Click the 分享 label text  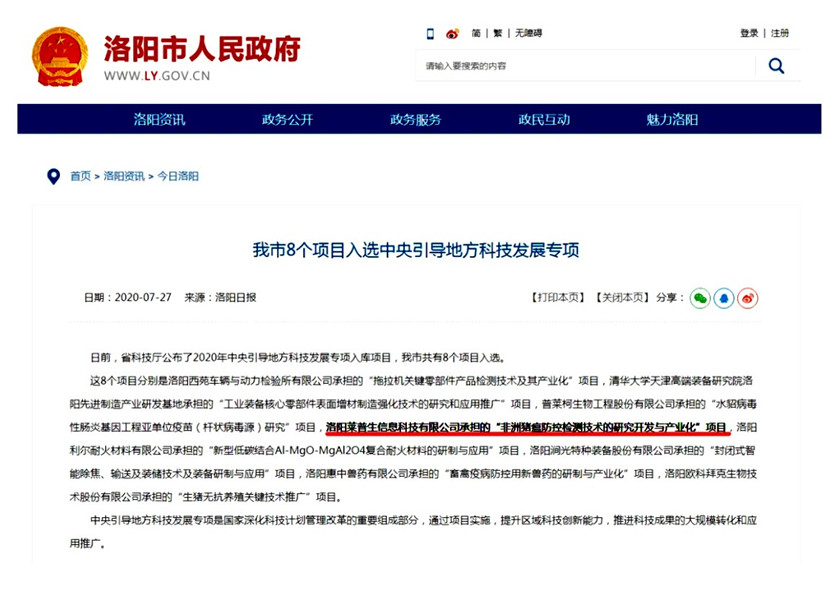[666, 297]
